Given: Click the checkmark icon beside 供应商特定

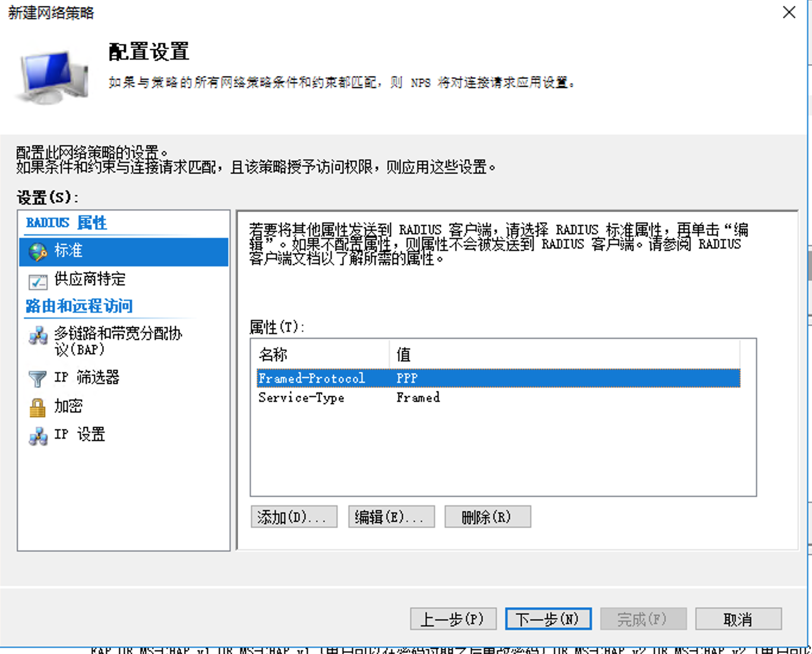Looking at the screenshot, I should 38,281.
